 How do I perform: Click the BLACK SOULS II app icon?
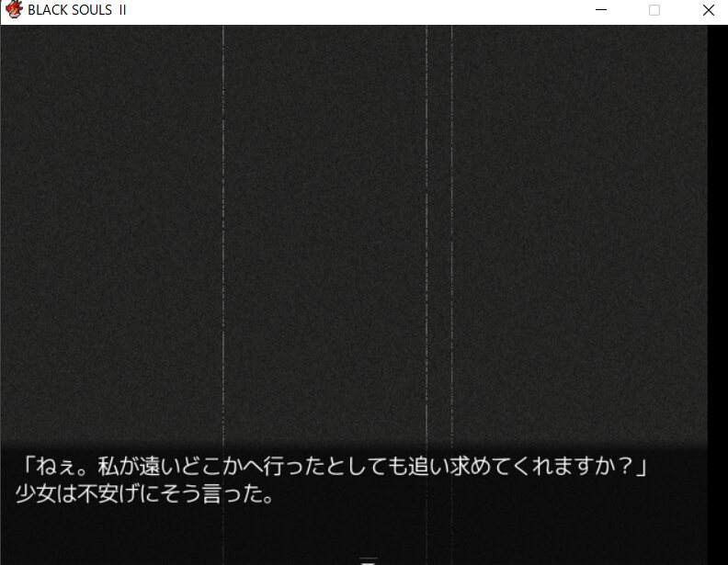tap(14, 10)
